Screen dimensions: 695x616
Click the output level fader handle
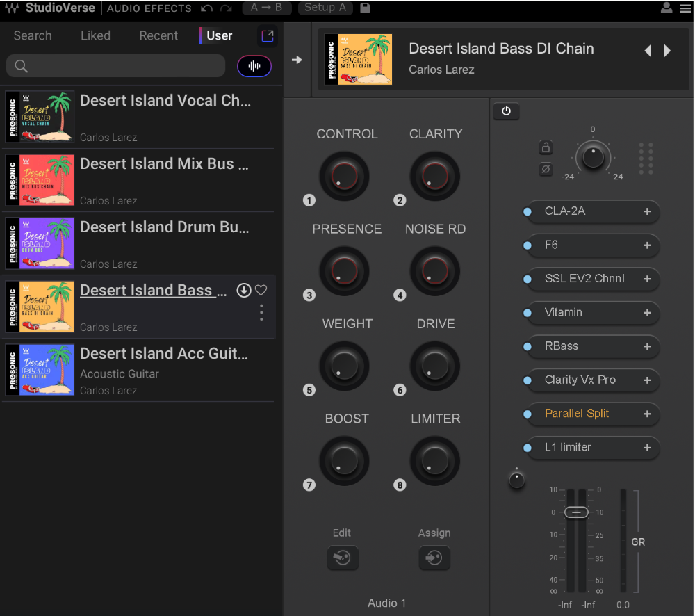(576, 512)
